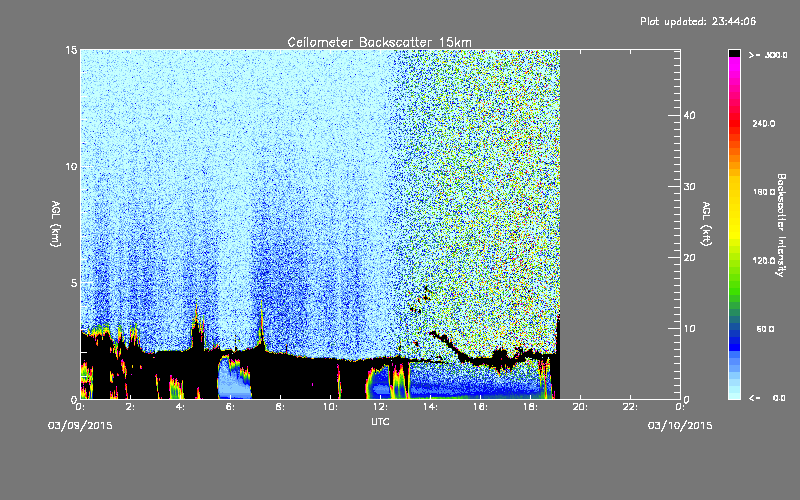The image size is (800, 500).
Task: Click the '4:' hour tick label
Action: [180, 407]
